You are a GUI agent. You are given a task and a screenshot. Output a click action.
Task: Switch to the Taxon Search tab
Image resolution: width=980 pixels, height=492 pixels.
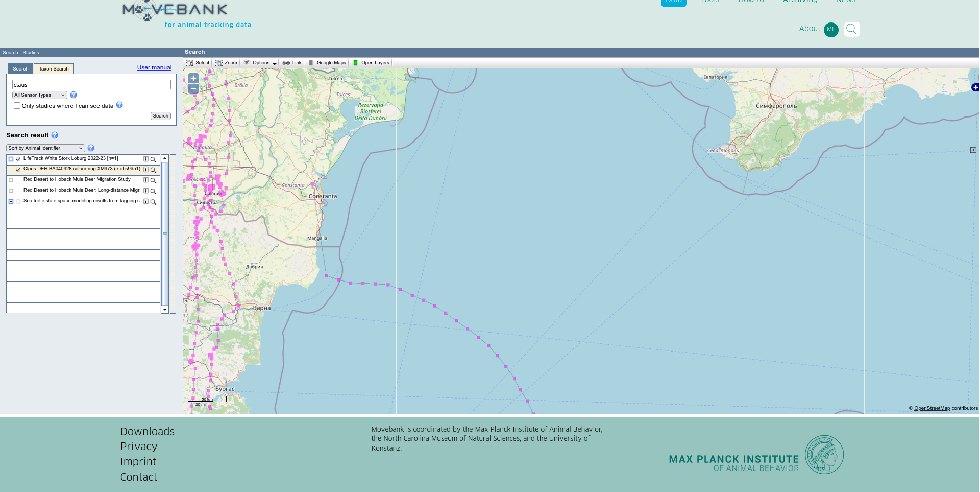[x=54, y=69]
